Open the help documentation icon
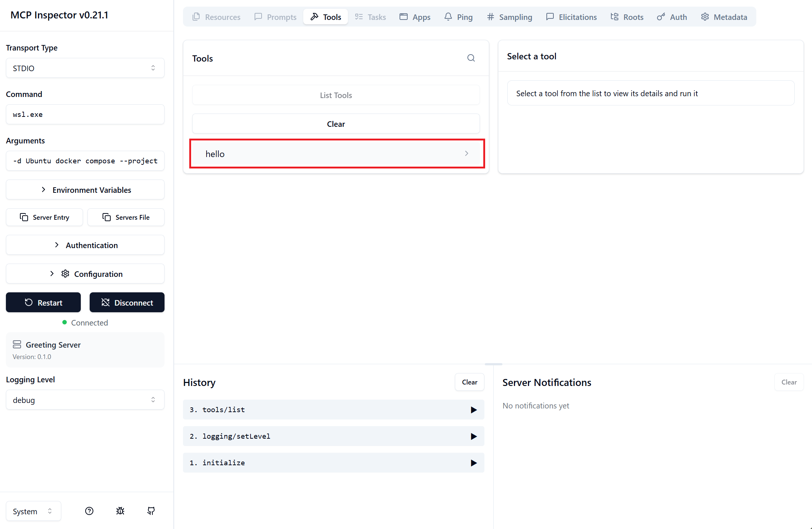Screen dimensions: 812x529 (x=89, y=511)
